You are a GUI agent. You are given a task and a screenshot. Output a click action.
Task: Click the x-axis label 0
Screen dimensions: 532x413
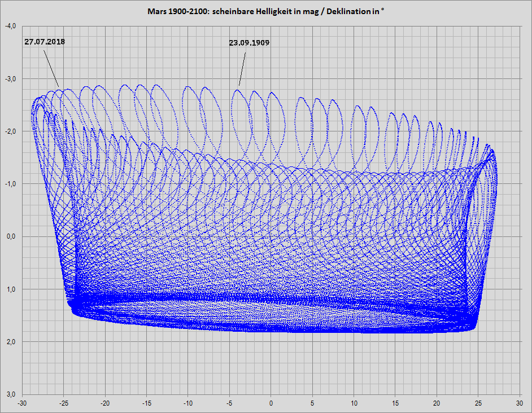click(271, 403)
